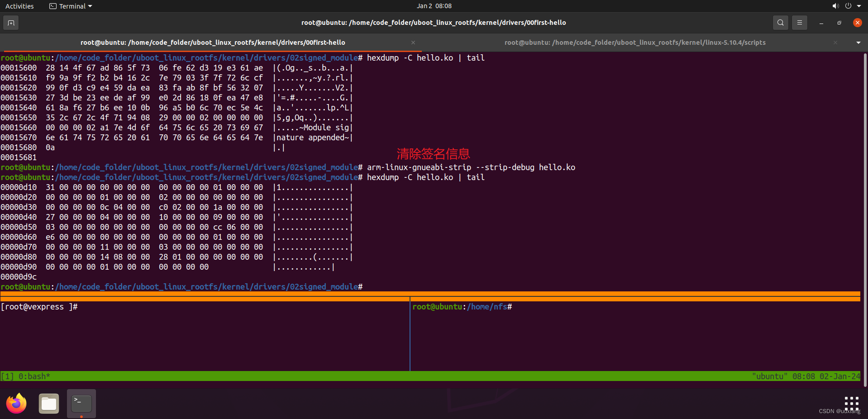Click offset 00015681 line
The image size is (868, 419).
(x=19, y=157)
